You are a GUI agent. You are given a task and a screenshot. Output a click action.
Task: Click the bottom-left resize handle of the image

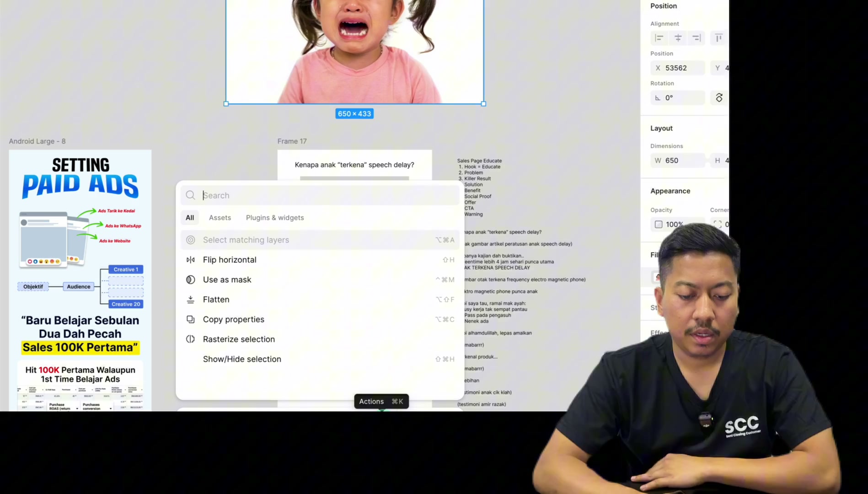[x=226, y=104]
